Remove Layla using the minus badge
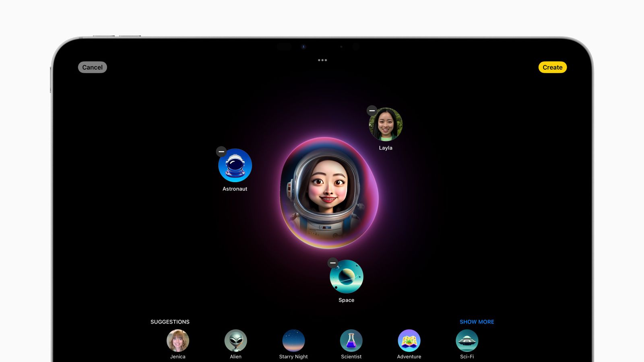This screenshot has width=644, height=362. (372, 111)
